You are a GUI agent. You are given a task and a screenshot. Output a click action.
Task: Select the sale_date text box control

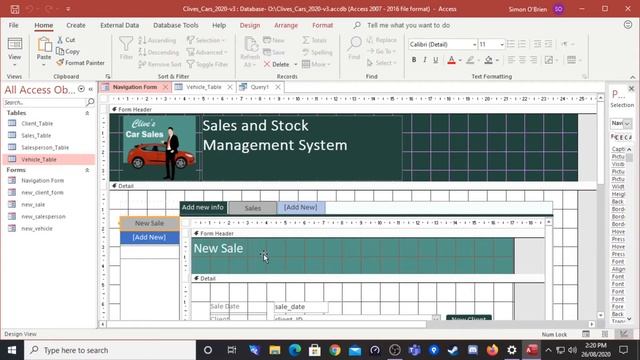click(301, 307)
